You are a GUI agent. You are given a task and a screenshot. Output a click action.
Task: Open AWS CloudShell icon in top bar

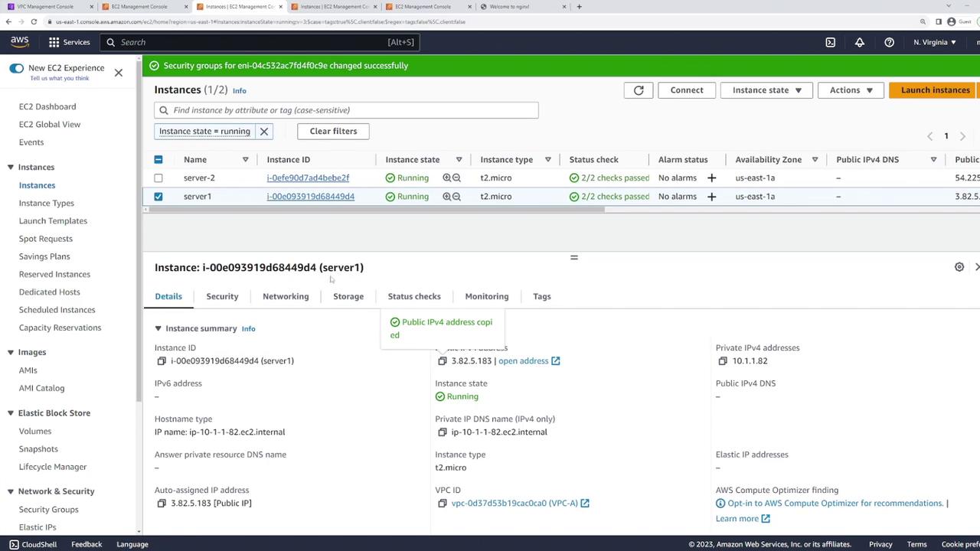(830, 42)
